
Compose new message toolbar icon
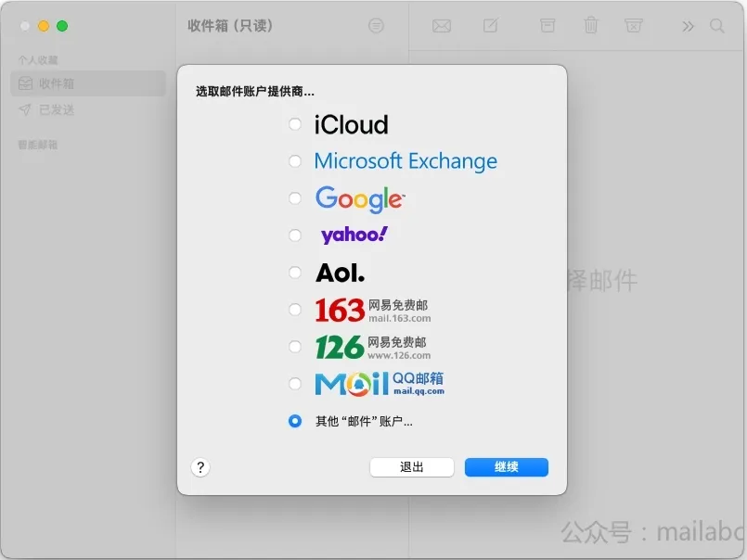491,25
